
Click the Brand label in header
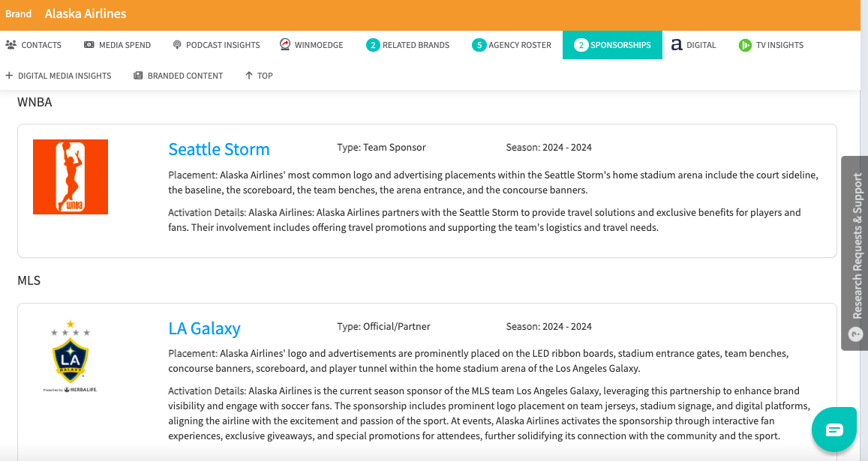coord(18,13)
